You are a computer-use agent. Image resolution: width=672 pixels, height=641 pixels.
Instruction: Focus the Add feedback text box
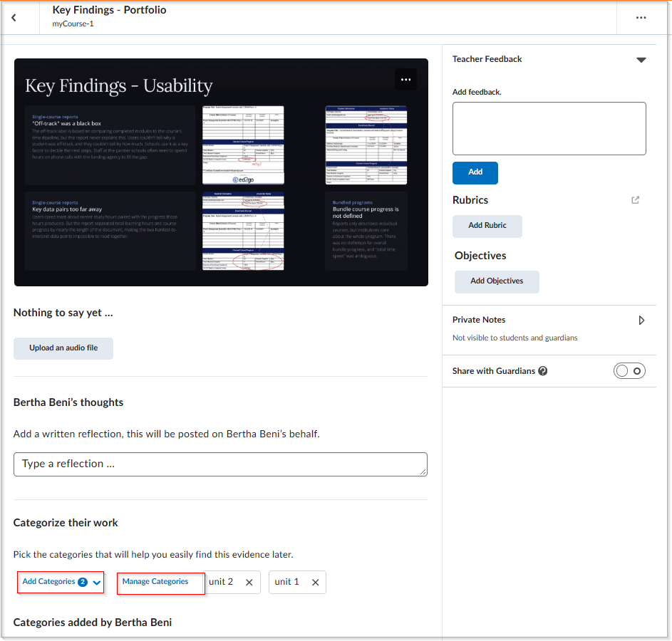(549, 128)
